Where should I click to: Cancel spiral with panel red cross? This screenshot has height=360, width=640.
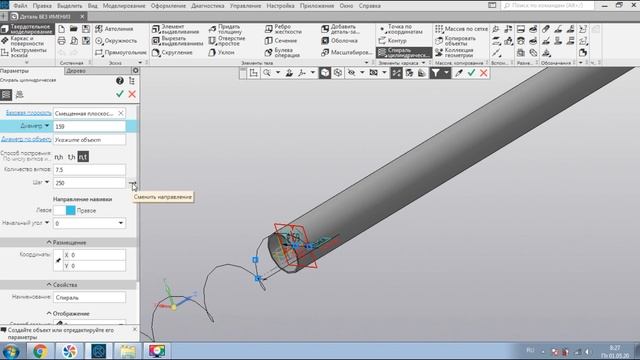coord(132,94)
